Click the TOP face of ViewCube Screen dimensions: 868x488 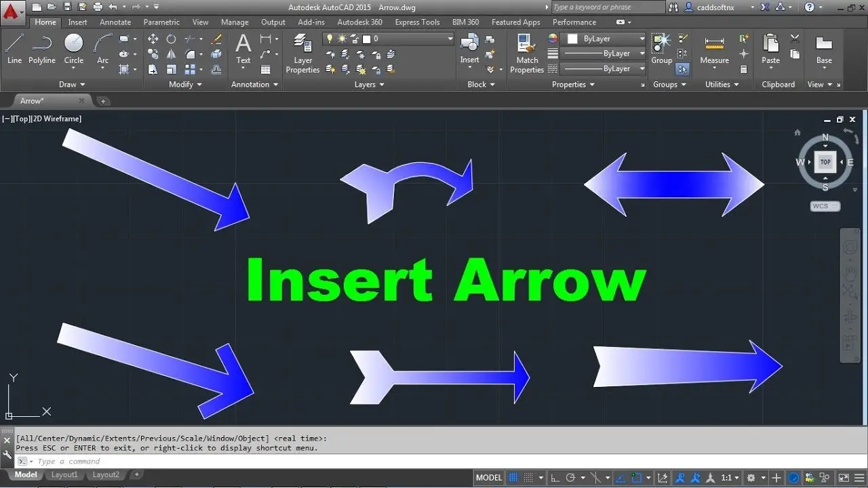[x=825, y=162]
